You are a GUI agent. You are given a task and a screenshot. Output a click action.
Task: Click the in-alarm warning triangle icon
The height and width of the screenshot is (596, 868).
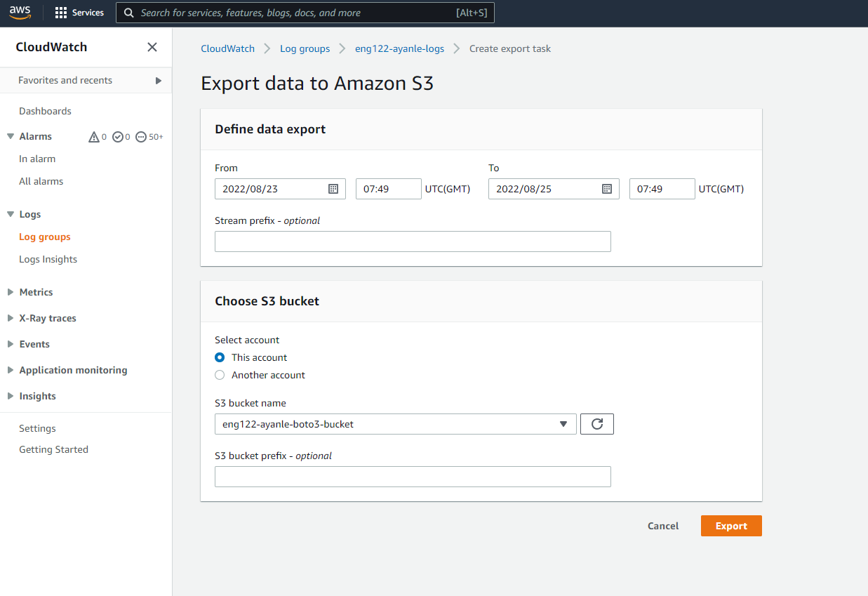tap(94, 137)
